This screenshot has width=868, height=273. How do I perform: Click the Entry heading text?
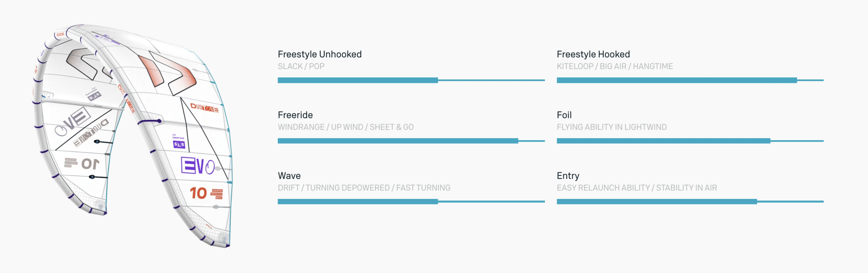568,176
